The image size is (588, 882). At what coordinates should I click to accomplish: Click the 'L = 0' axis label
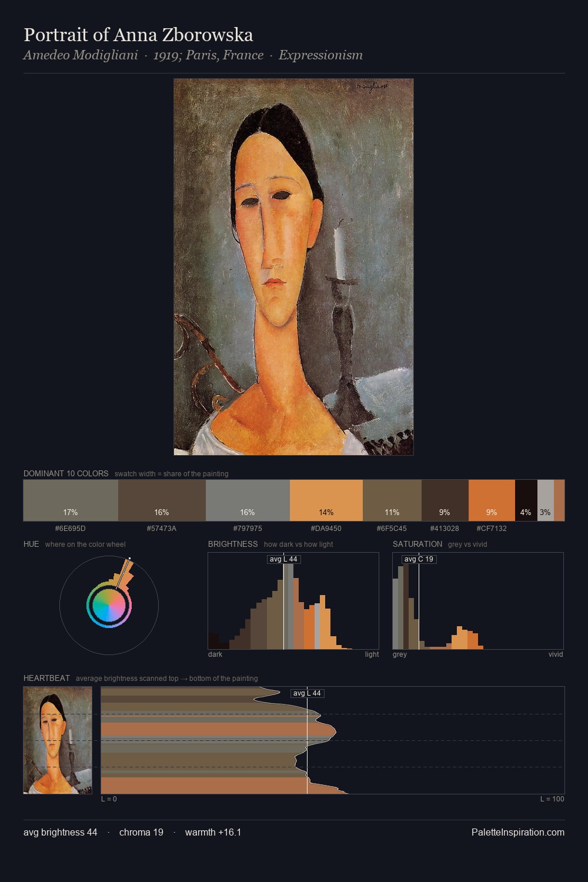109,799
